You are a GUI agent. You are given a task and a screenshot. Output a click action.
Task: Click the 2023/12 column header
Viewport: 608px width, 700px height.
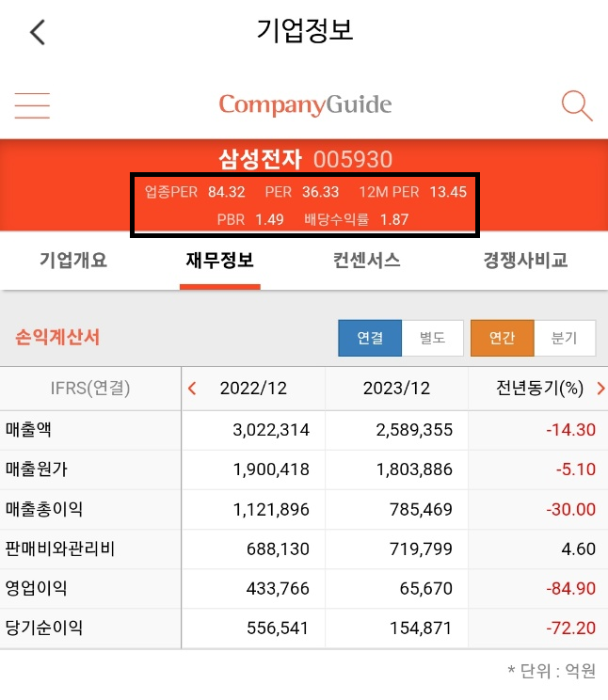(396, 389)
